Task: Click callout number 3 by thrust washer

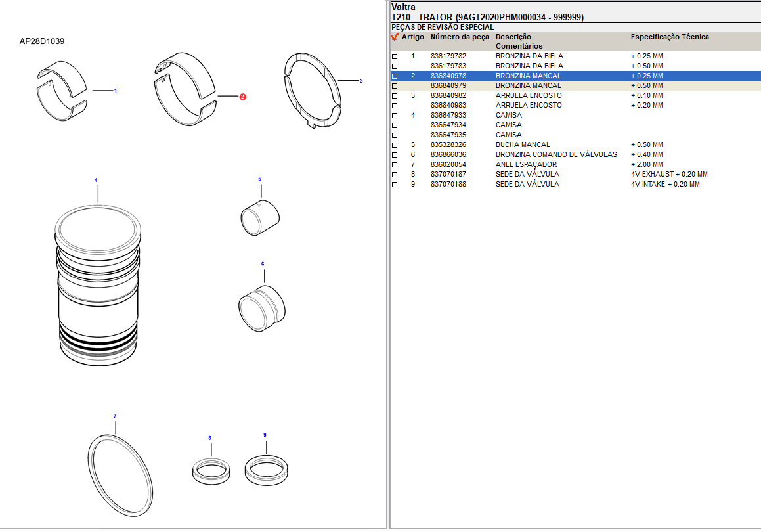Action: pos(360,81)
